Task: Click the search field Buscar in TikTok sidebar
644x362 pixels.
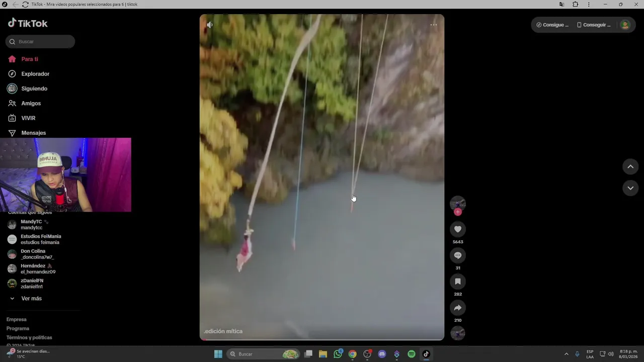Action: coord(40,42)
